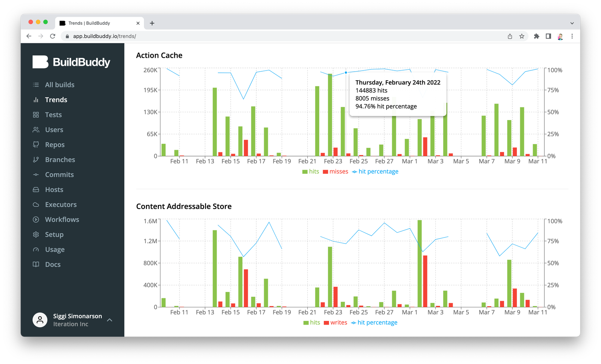Image resolution: width=601 pixels, height=364 pixels.
Task: Click the Tests grid icon
Action: click(x=36, y=115)
